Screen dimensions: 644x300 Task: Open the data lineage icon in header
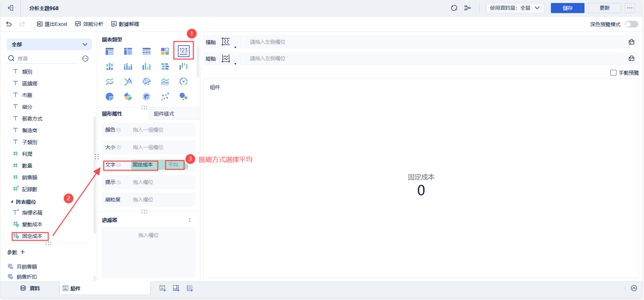click(468, 8)
